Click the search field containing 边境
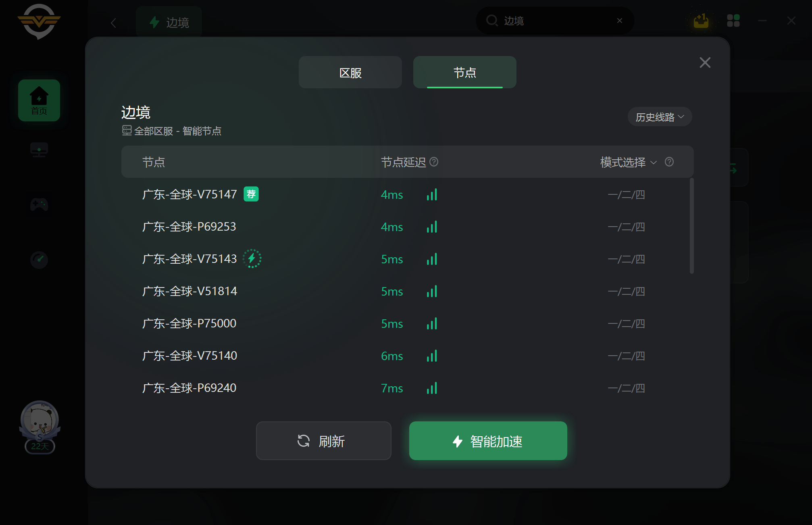 pos(555,21)
